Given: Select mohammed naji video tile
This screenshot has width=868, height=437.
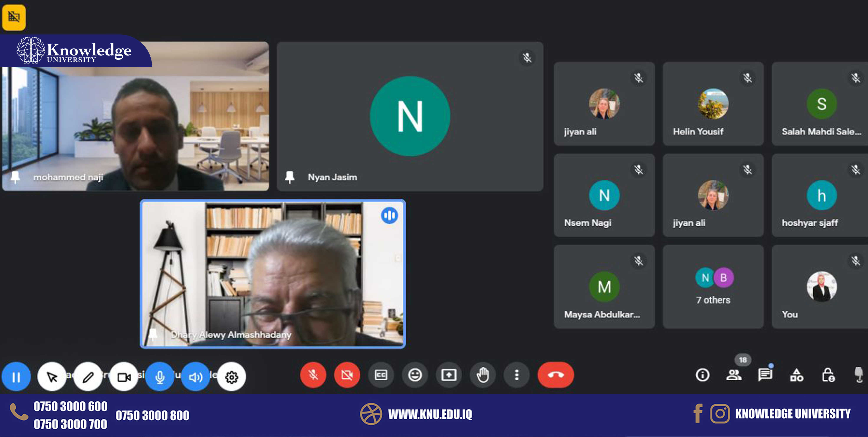Looking at the screenshot, I should [135, 116].
